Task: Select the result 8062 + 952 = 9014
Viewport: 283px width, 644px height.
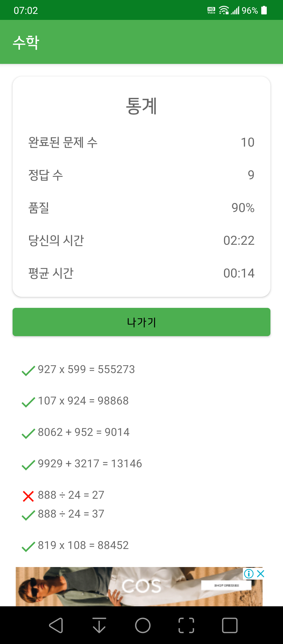Action: click(84, 432)
